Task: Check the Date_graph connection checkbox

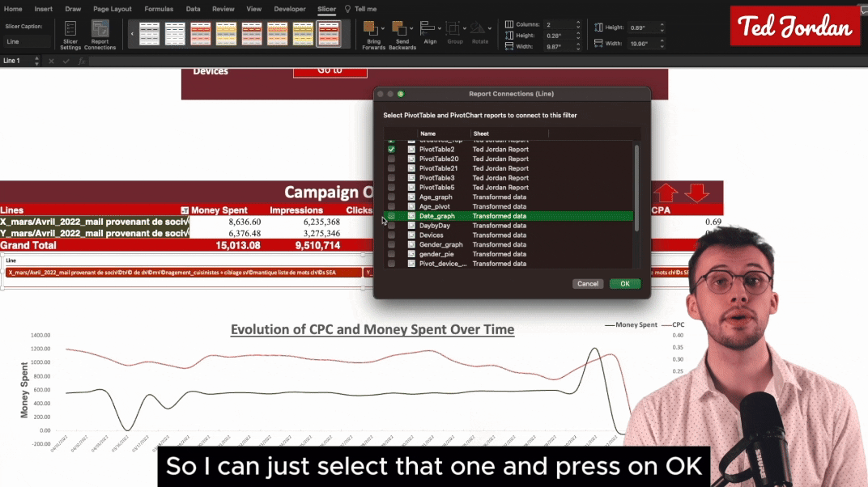Action: (391, 216)
